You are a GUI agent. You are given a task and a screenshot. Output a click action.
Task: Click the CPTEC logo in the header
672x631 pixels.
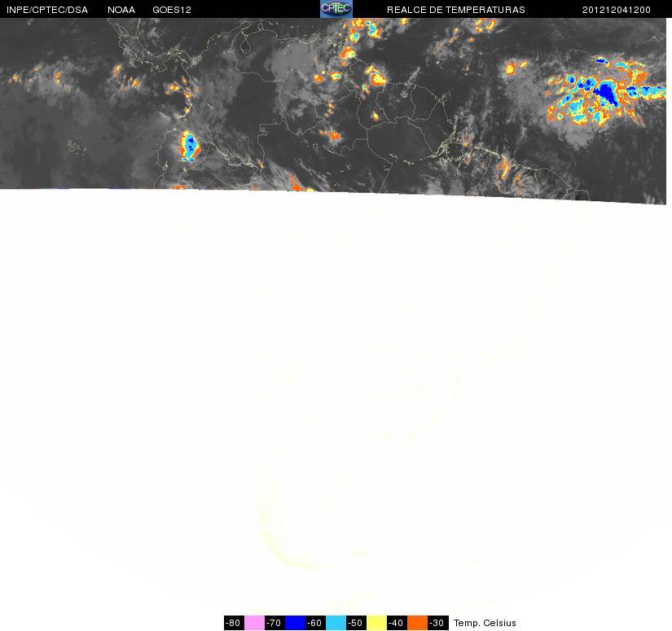click(x=336, y=9)
